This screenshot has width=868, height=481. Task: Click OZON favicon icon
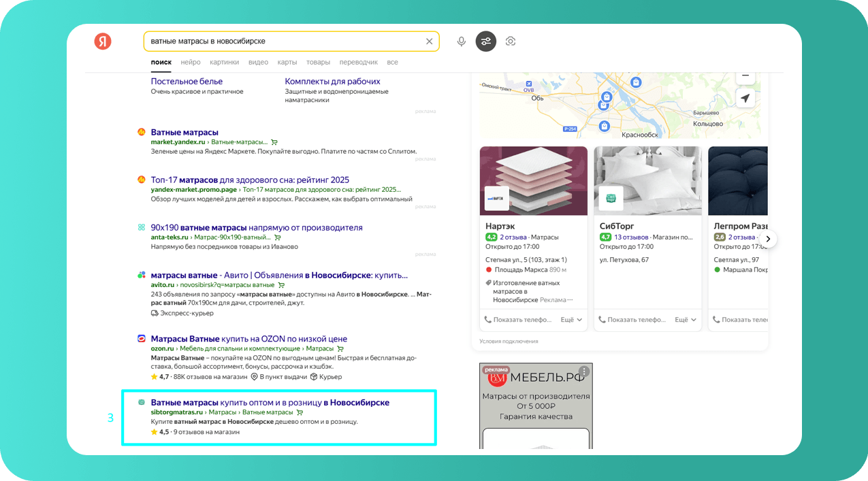(x=142, y=338)
